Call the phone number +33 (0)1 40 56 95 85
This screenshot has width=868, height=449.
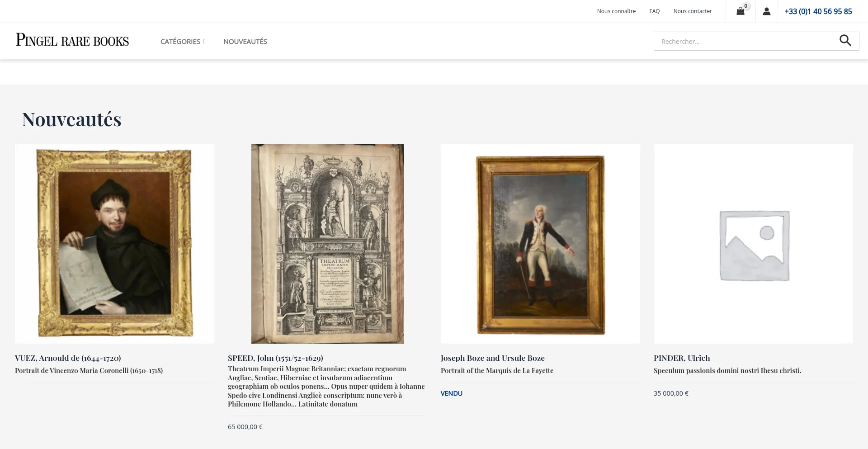(818, 11)
